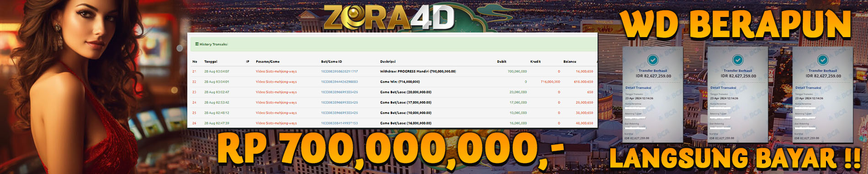The image size is (868, 174).
Task: Select the History Transaksi panel title
Action: pos(213,44)
